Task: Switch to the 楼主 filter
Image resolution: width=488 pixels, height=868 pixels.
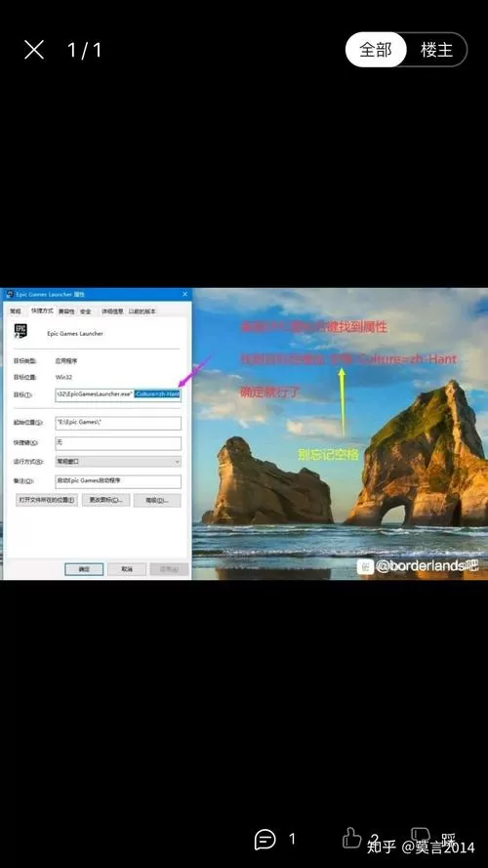Action: click(436, 50)
